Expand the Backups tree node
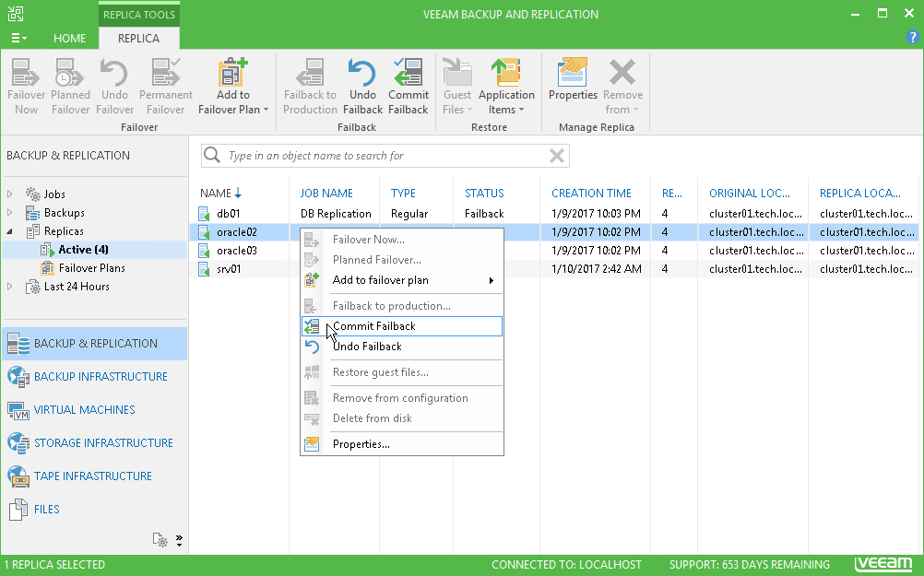This screenshot has width=924, height=576. coord(9,213)
